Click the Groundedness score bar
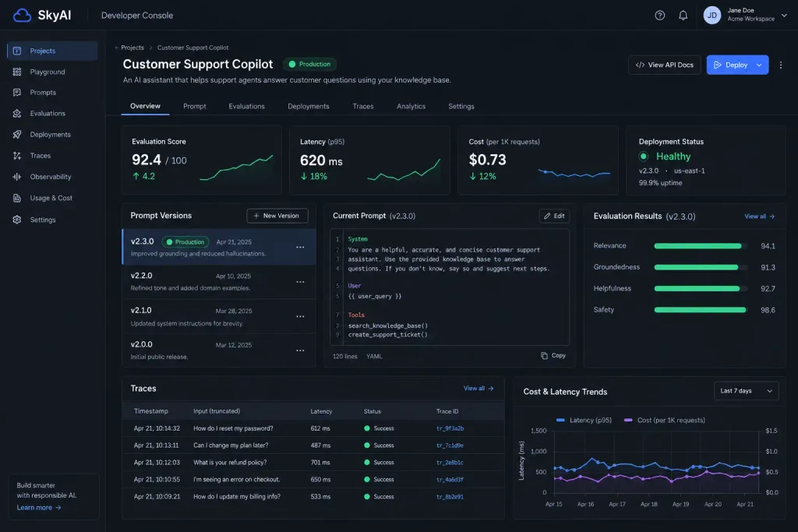Image resolution: width=798 pixels, height=532 pixels. coord(701,267)
